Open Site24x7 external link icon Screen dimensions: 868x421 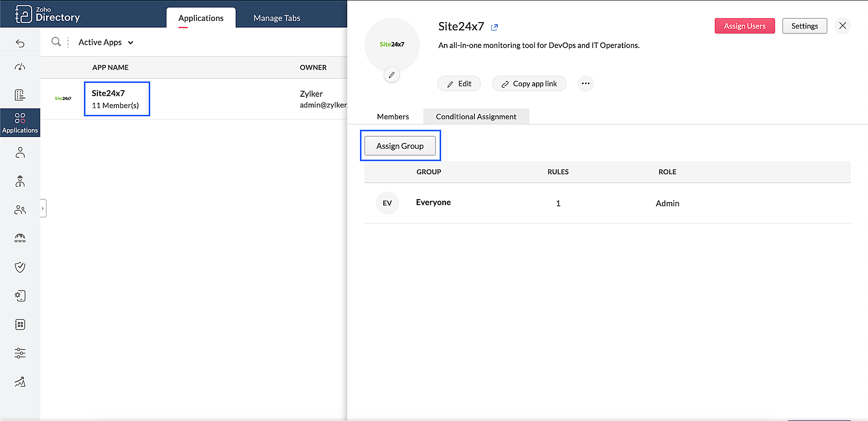tap(494, 27)
